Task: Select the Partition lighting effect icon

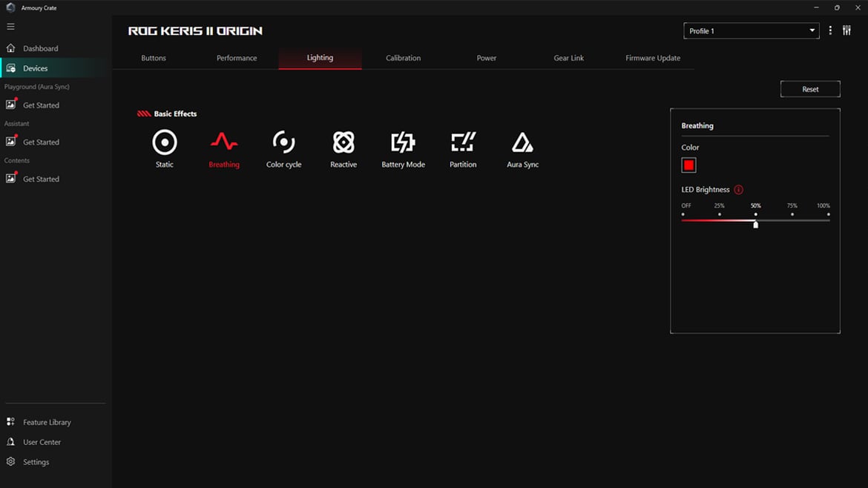Action: 463,142
